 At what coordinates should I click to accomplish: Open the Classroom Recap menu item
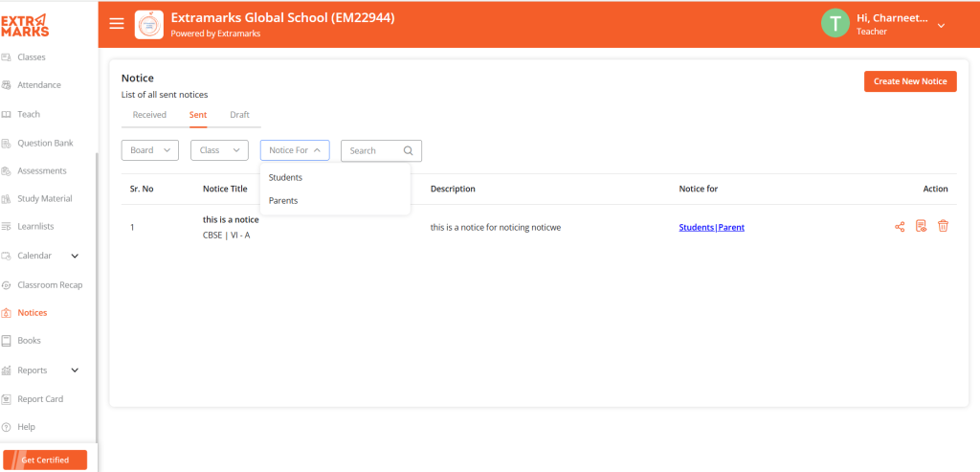pos(50,285)
